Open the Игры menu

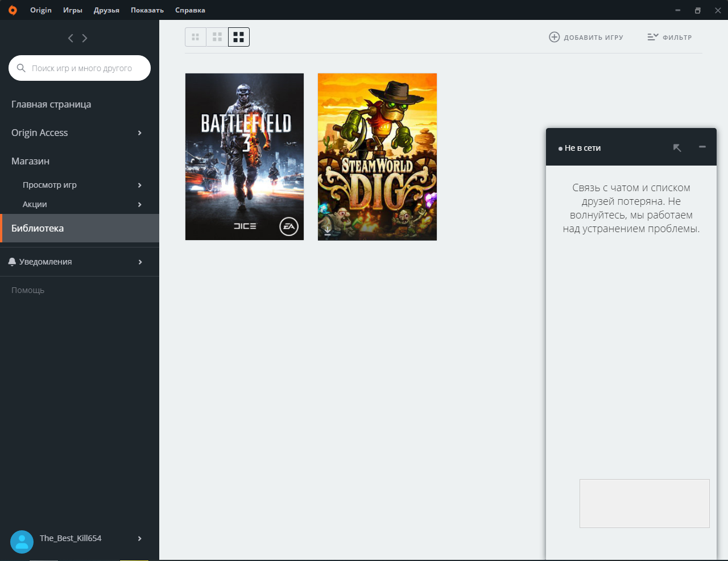coord(73,10)
